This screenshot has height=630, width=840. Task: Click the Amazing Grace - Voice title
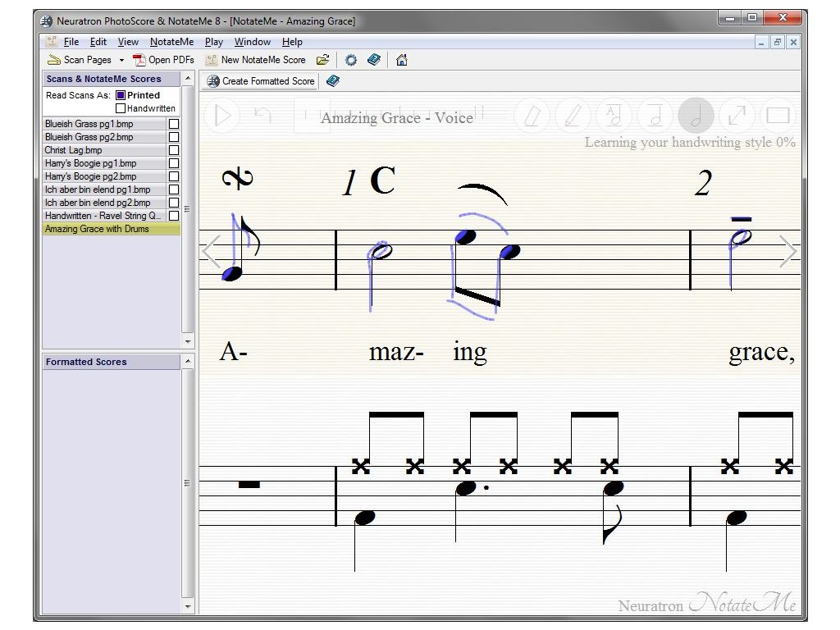[397, 118]
